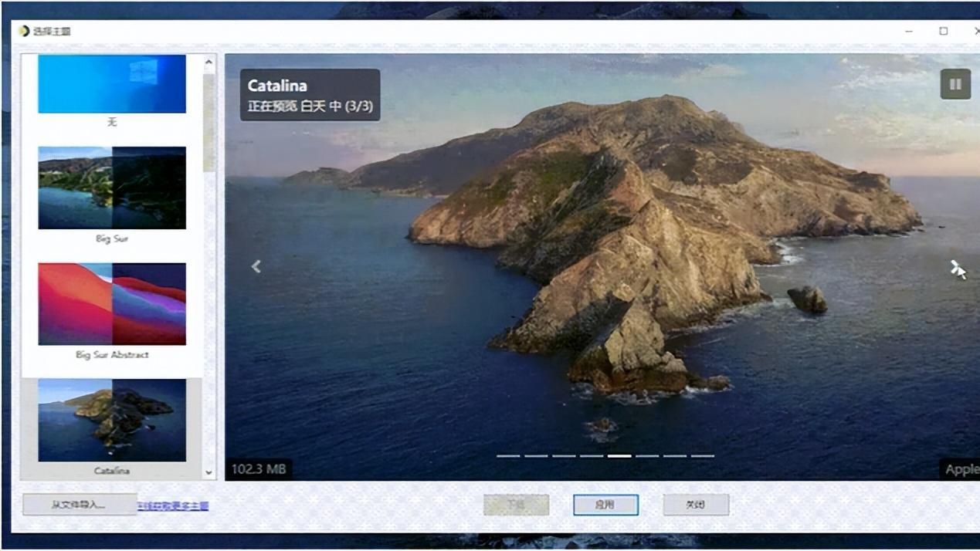Jump to the last preview indicator dash

tap(703, 456)
